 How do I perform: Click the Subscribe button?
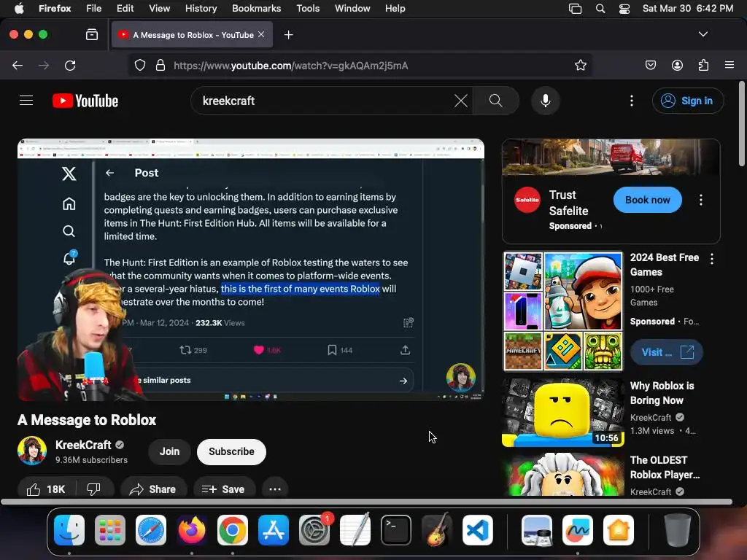coord(231,451)
